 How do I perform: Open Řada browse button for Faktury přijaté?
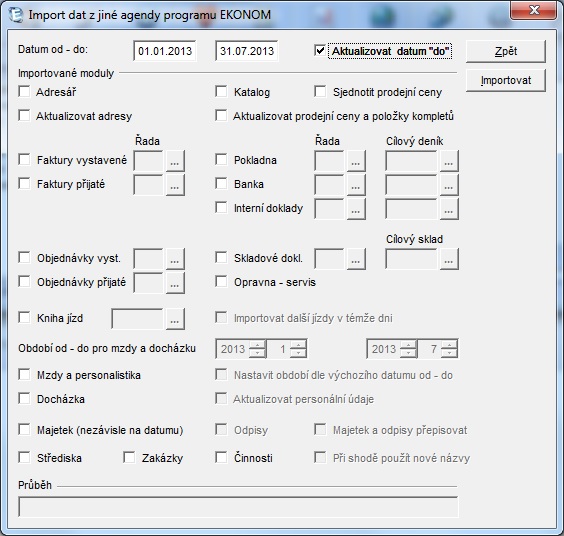175,185
